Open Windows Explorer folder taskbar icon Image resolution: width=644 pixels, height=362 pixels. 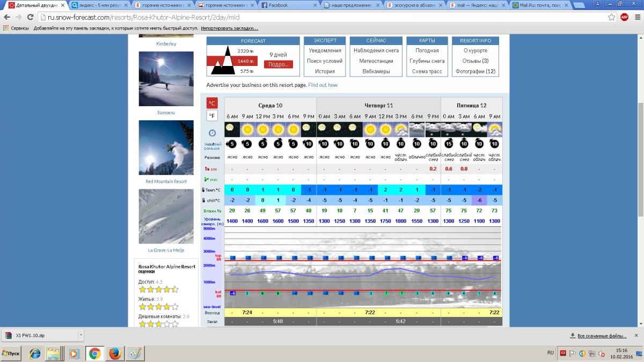53,353
